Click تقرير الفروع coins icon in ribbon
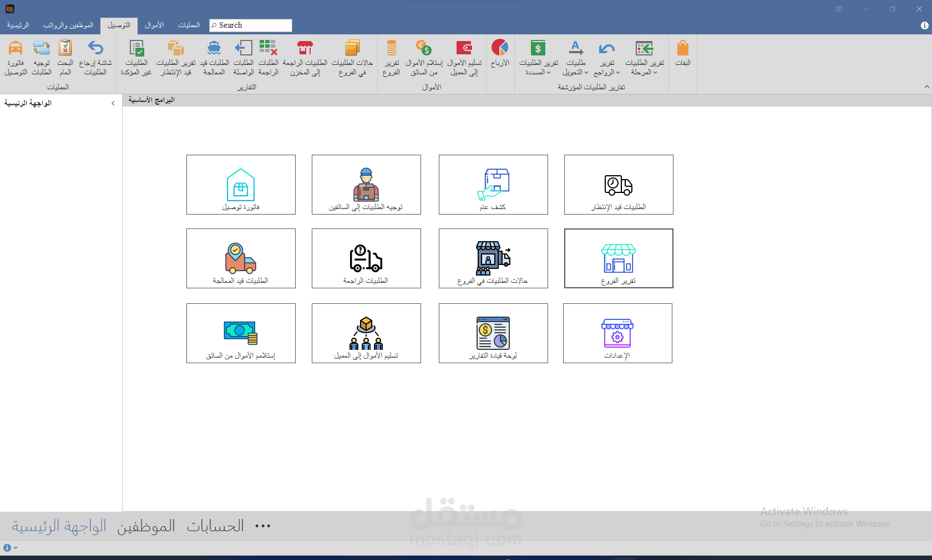This screenshot has width=932, height=560. [x=392, y=48]
